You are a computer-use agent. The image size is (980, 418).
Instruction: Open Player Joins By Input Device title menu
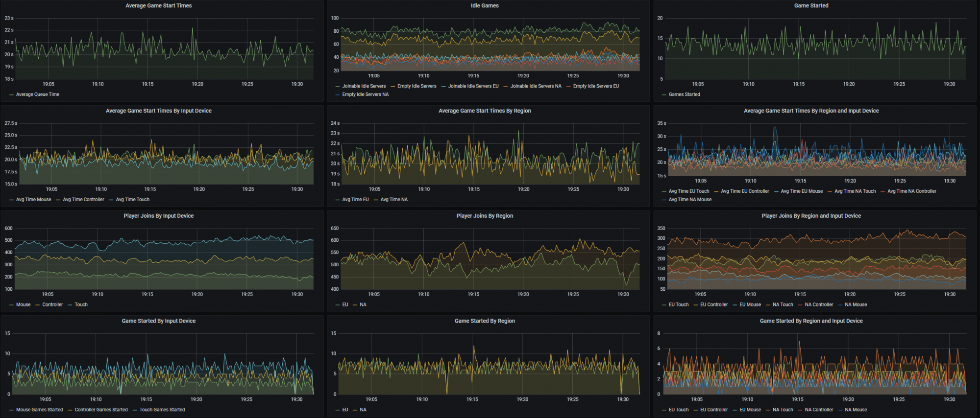click(159, 216)
